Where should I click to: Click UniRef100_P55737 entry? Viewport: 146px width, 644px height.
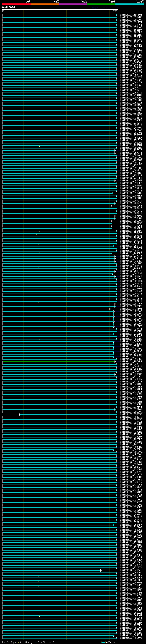131,110
